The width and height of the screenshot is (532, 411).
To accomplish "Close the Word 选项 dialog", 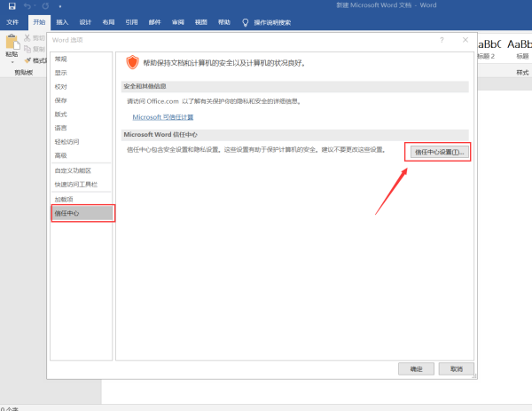I will point(465,40).
